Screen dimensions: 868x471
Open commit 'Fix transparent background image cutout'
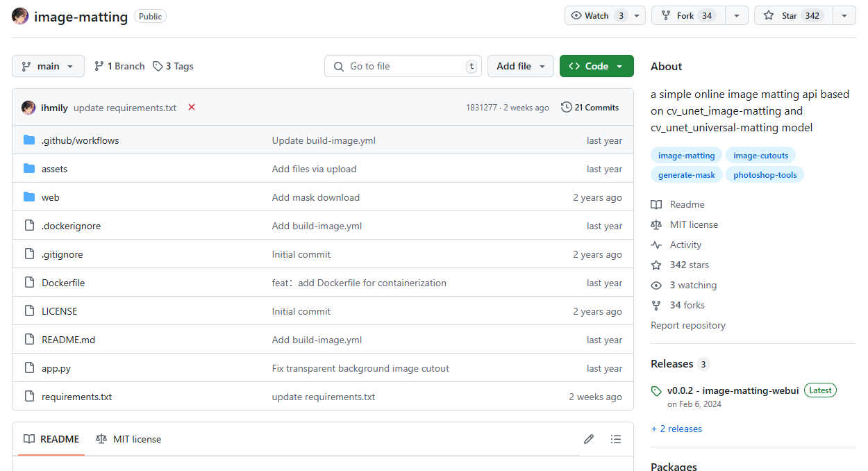click(x=360, y=368)
